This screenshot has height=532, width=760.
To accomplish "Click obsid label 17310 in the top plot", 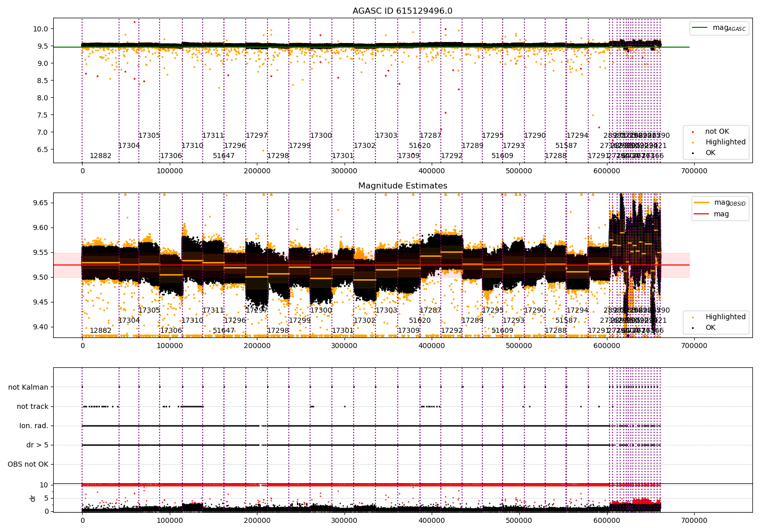I will click(x=193, y=146).
